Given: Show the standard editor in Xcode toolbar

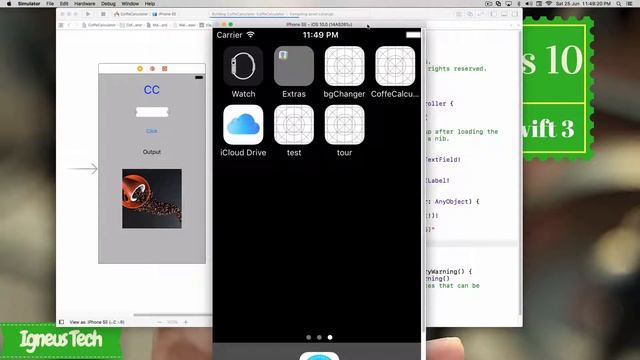Looking at the screenshot, I should [x=459, y=14].
